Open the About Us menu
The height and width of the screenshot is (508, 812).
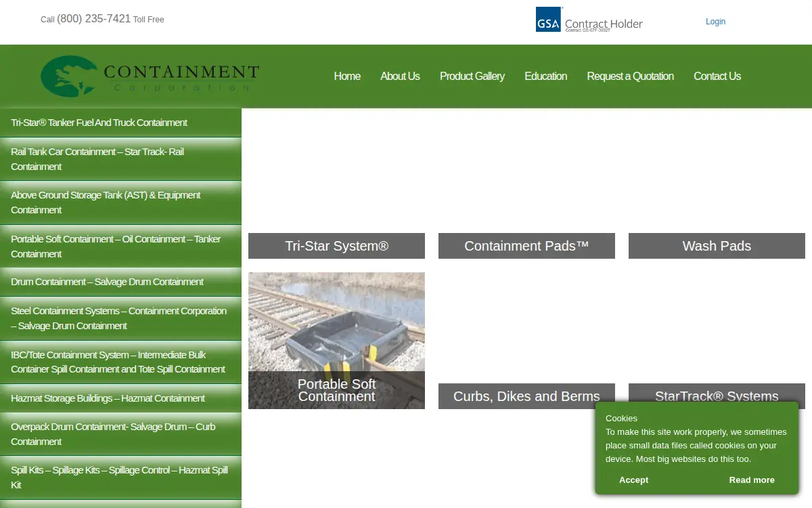click(400, 76)
